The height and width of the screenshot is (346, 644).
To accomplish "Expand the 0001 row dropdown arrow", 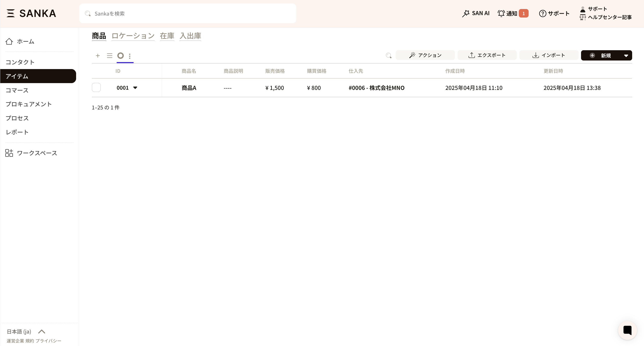I will (x=135, y=88).
